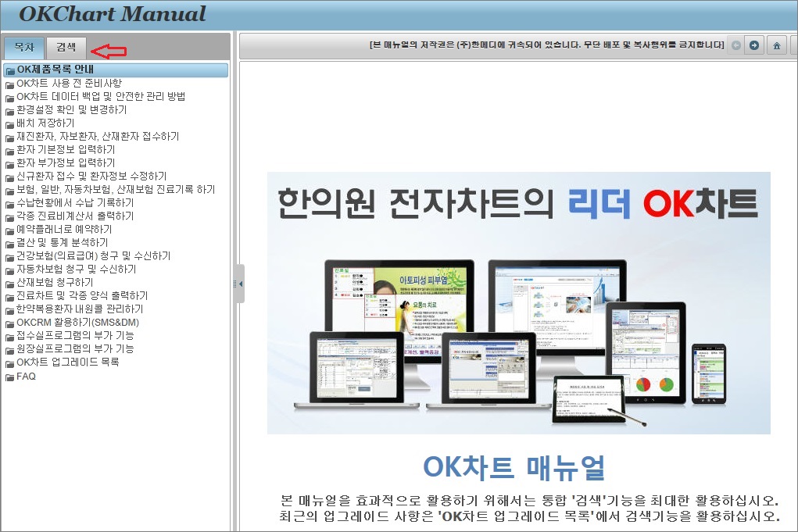Go forward with the right arrow button
This screenshot has width=798, height=532.
[754, 46]
